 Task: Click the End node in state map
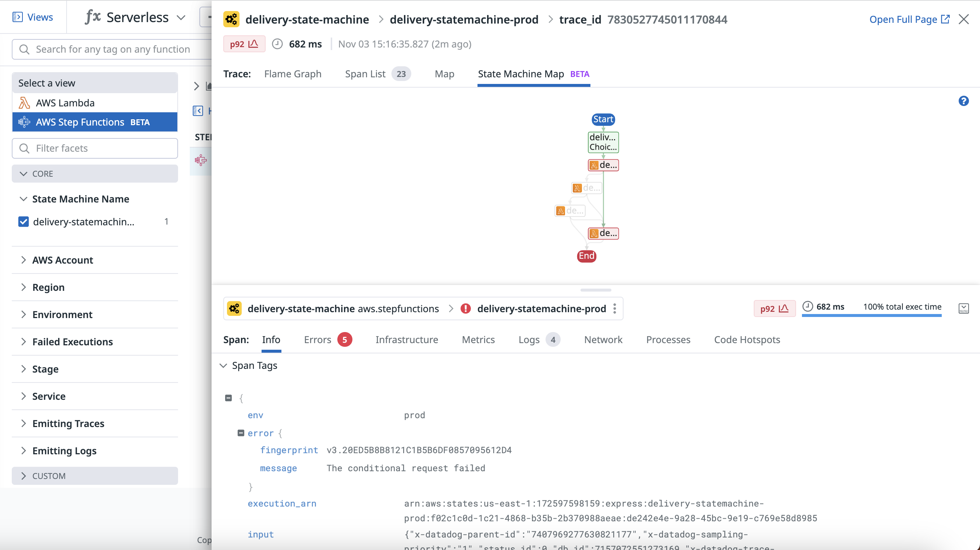point(587,256)
